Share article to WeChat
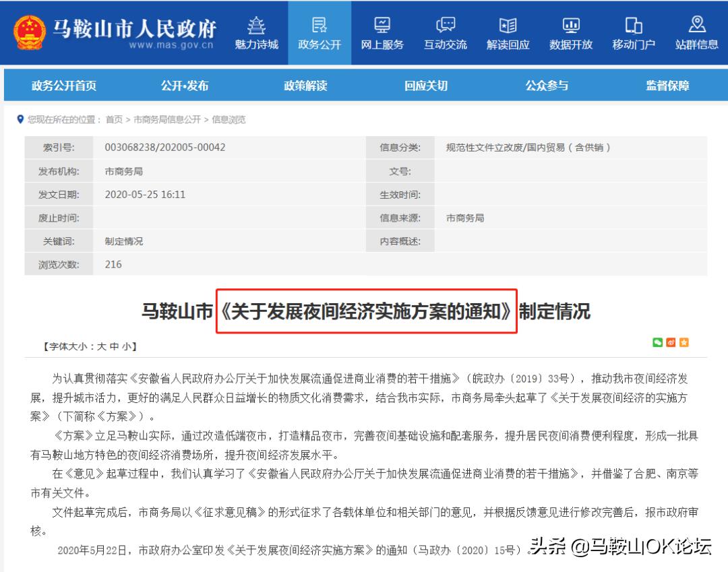The image size is (728, 572). (x=659, y=342)
